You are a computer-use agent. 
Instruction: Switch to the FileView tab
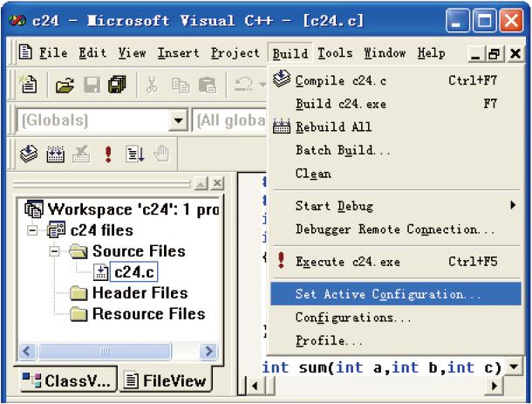(x=166, y=380)
